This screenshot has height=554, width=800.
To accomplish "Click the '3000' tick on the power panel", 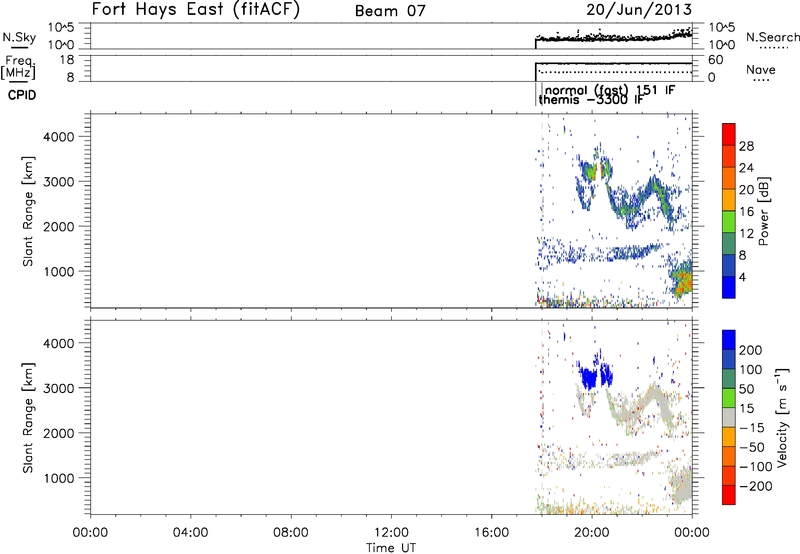I will point(59,182).
